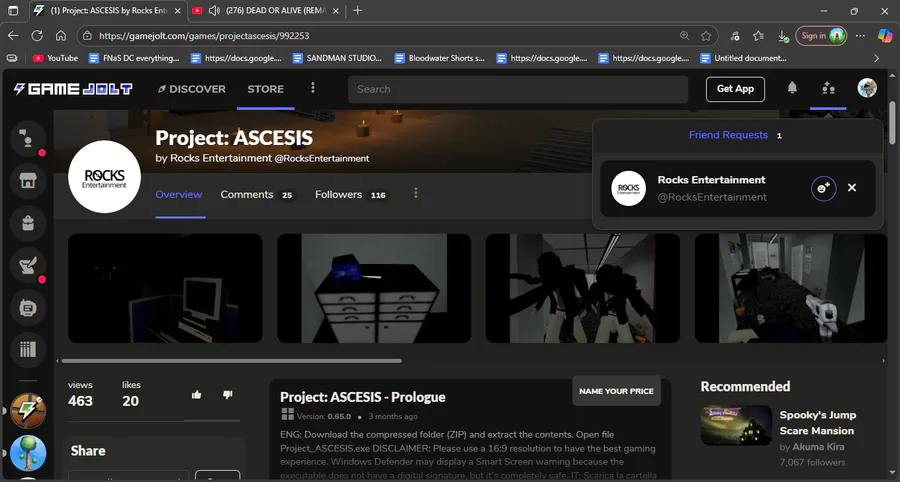Open the Copilot icon
900x482 pixels.
tap(885, 36)
